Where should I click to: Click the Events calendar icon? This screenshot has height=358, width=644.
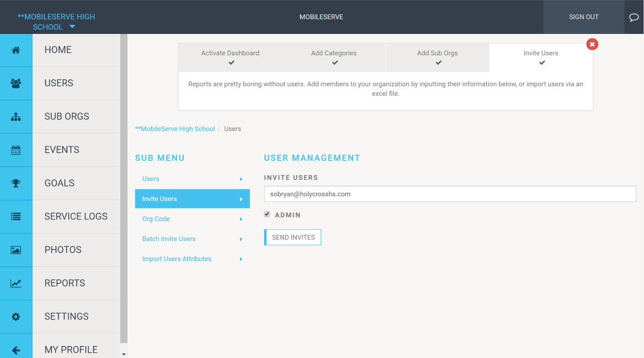click(x=16, y=150)
